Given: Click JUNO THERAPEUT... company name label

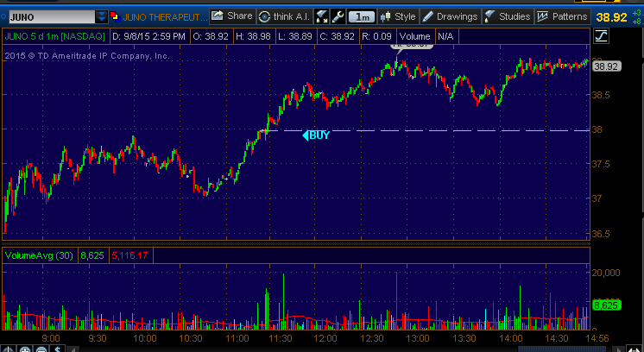Looking at the screenshot, I should click(164, 16).
